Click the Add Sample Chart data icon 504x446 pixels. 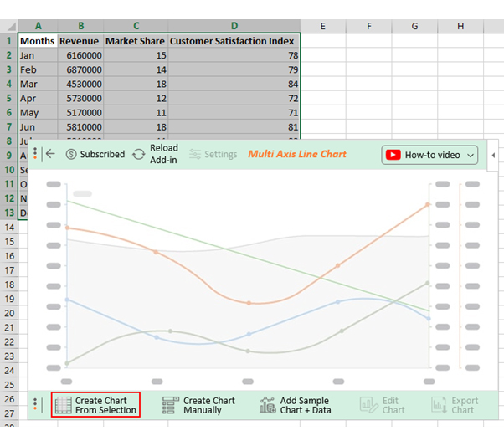pos(268,405)
